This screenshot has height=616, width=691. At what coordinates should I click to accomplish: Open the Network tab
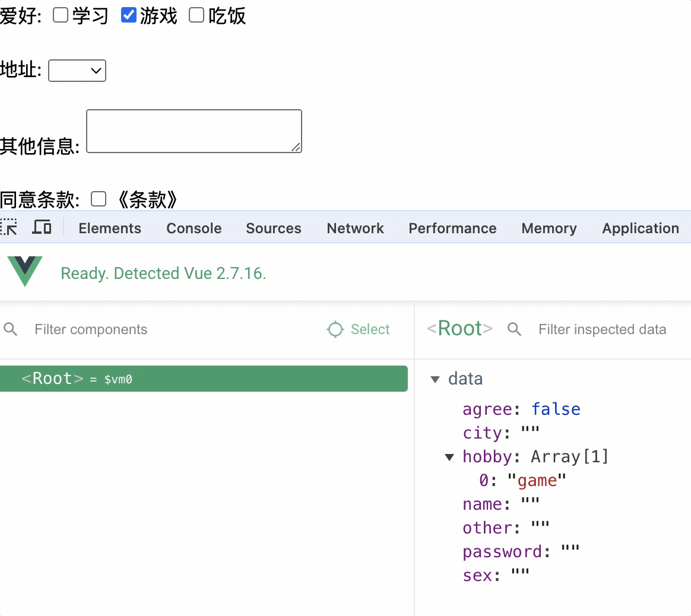[x=355, y=228]
